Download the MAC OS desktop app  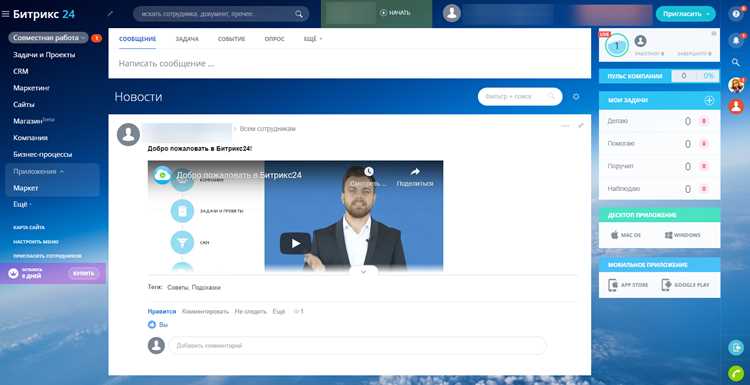tap(626, 235)
